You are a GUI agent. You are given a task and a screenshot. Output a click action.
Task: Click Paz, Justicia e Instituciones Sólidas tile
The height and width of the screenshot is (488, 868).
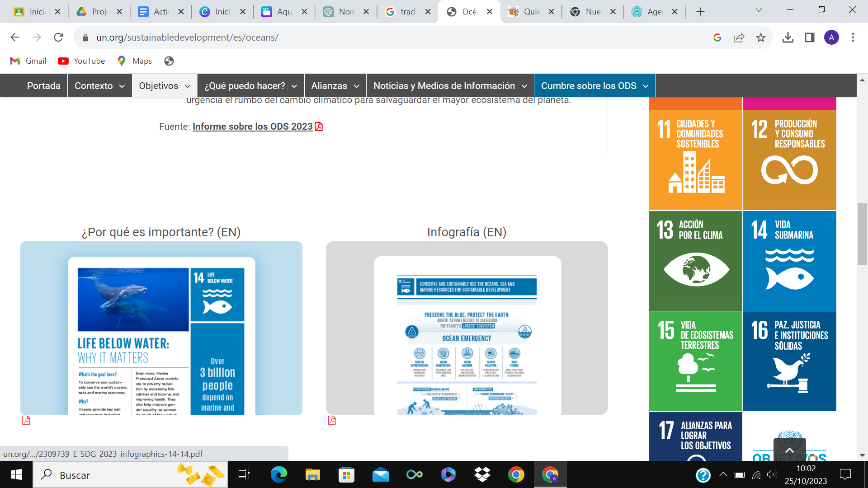[x=789, y=361]
